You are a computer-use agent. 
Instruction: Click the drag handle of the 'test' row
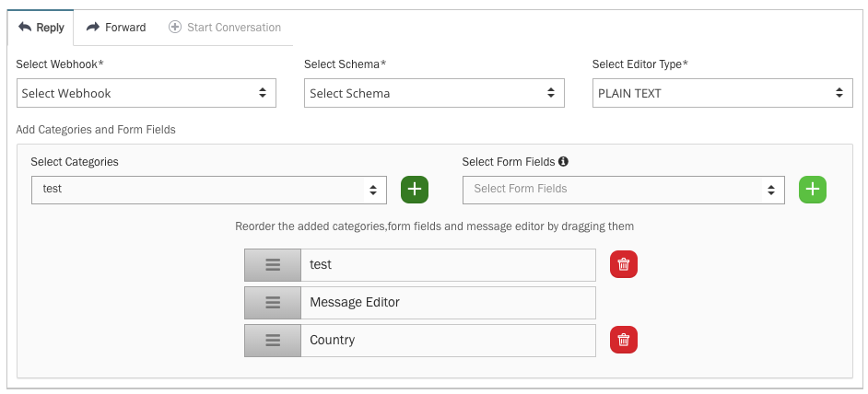pos(272,264)
